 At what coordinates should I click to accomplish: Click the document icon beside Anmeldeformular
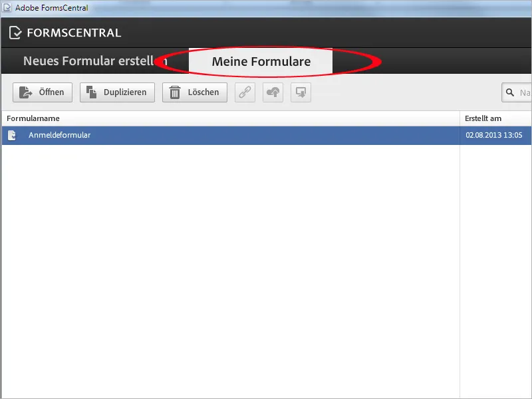click(x=12, y=136)
